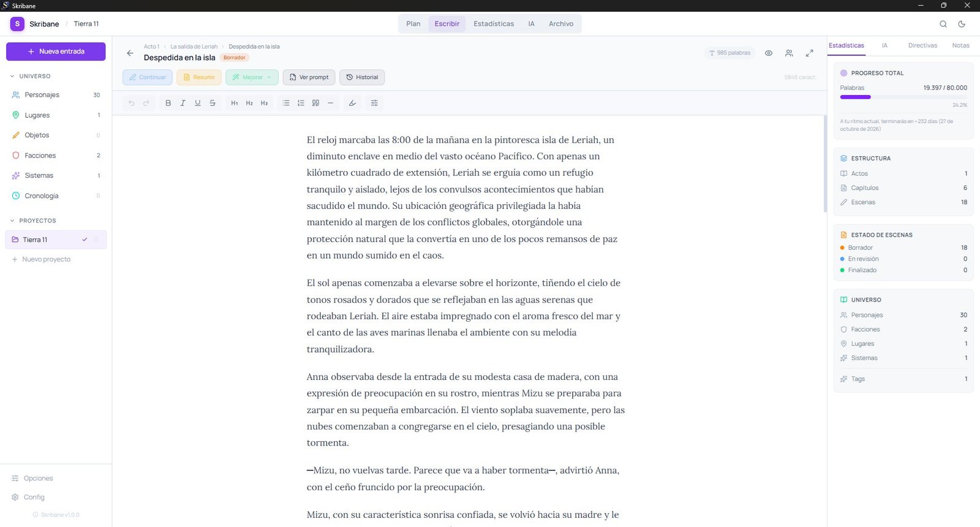Viewport: 980px width, 527px height.
Task: Click the Skribane purple logo
Action: point(17,24)
